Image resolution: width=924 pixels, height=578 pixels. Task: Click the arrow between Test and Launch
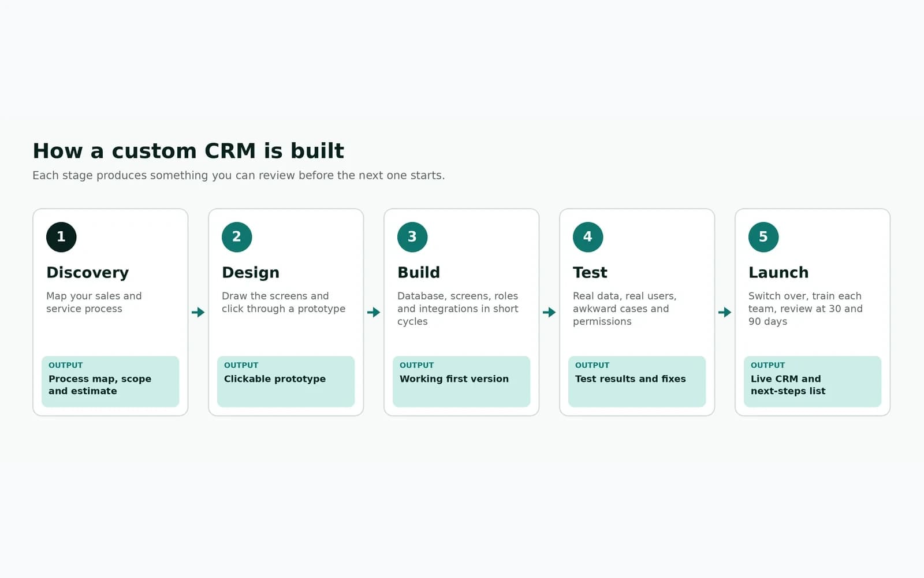(725, 312)
